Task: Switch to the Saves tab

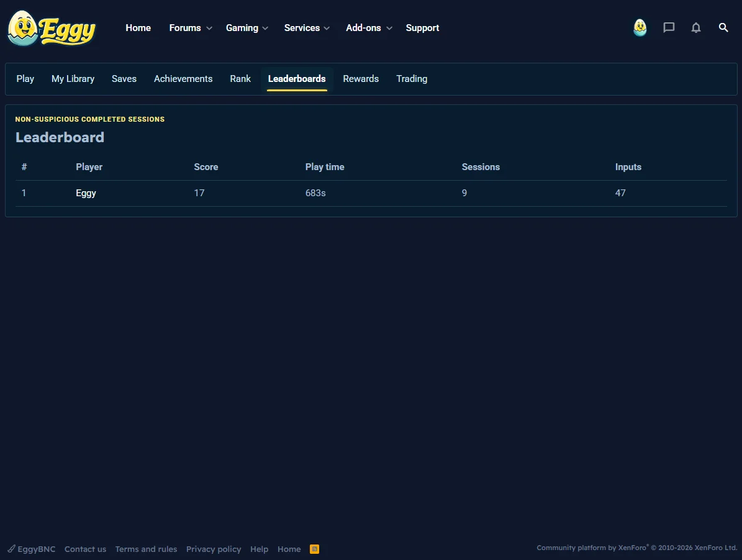Action: click(124, 79)
